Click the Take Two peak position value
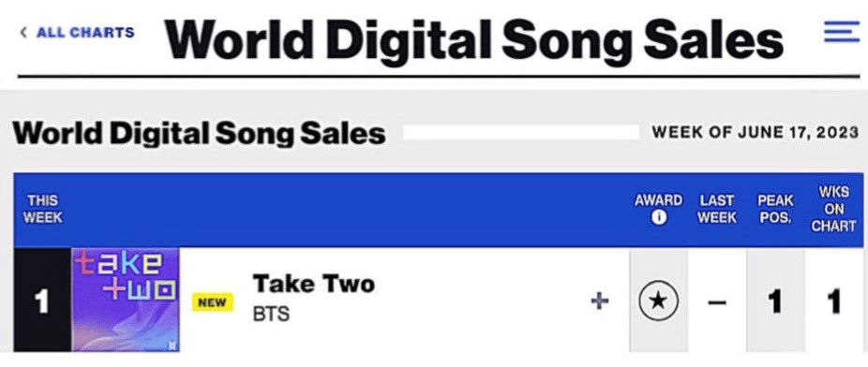Screen dimensions: 868x367 775,301
